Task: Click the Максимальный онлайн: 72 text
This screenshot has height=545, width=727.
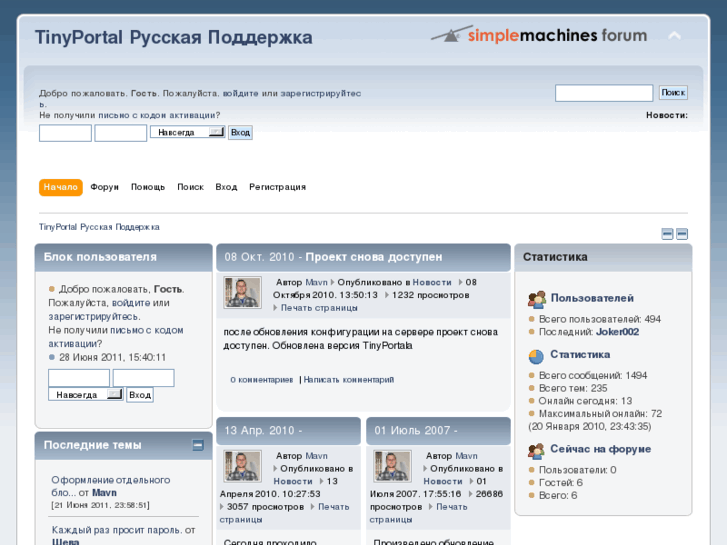Action: pyautogui.click(x=600, y=414)
